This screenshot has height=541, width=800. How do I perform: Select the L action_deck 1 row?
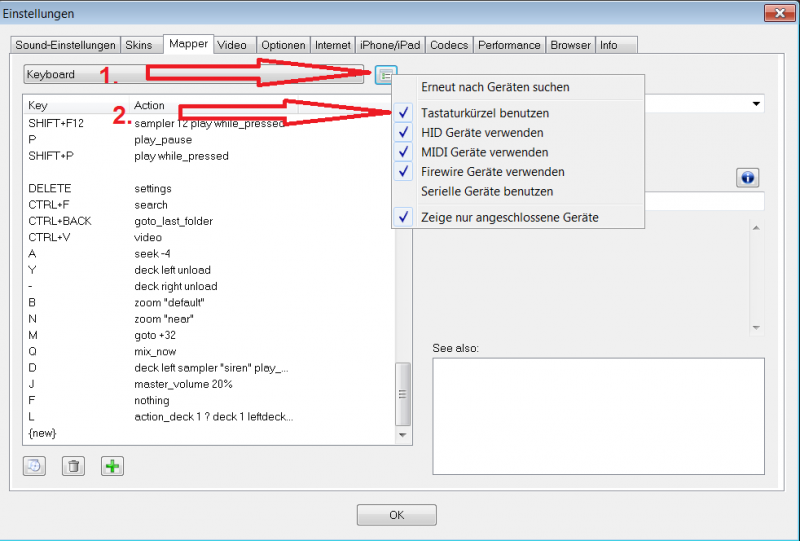coord(209,417)
